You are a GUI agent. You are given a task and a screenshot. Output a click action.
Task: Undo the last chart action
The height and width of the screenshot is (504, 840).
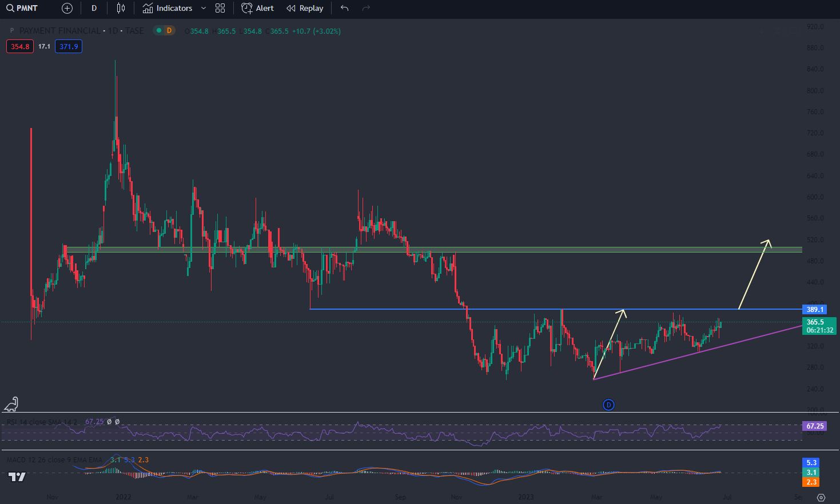point(344,8)
